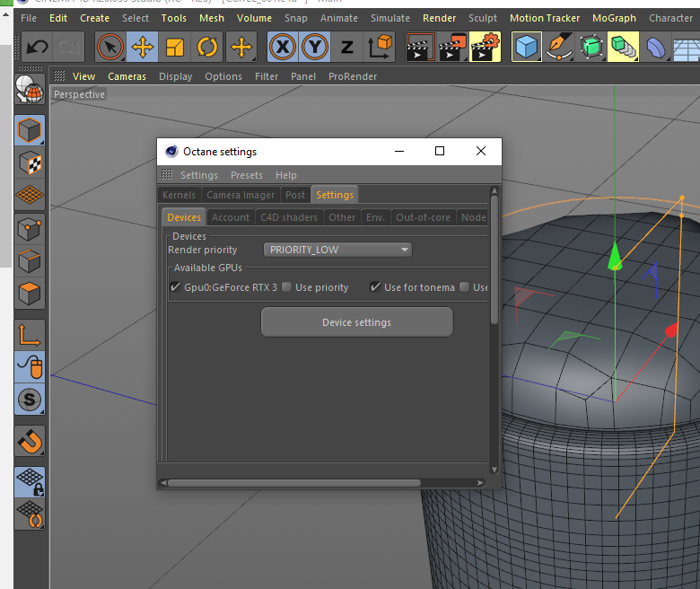
Task: Select the Spline Pen tool
Action: point(559,47)
